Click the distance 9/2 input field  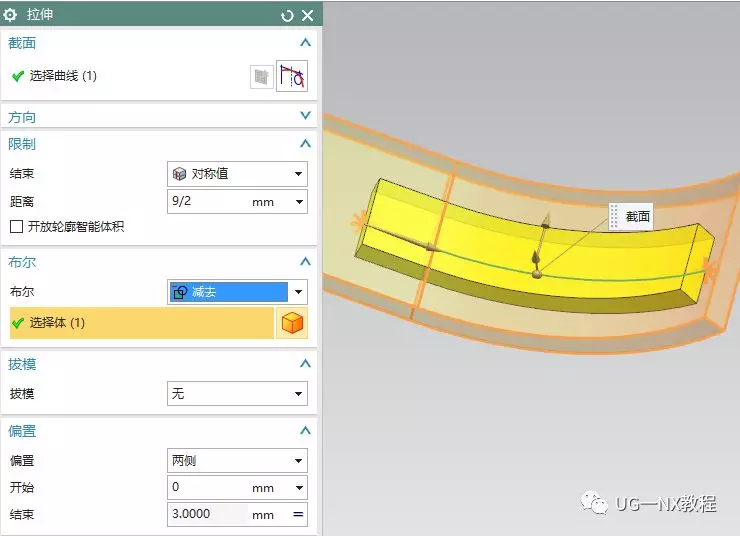pos(208,201)
